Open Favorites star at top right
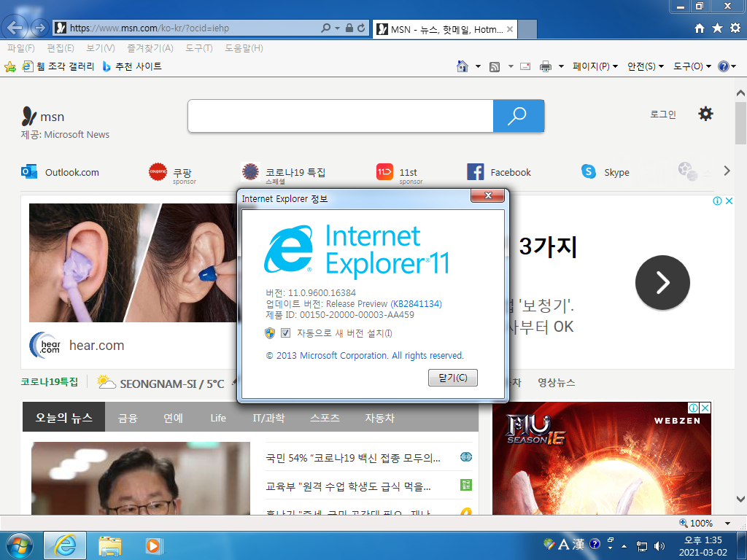The image size is (747, 560). (x=717, y=28)
